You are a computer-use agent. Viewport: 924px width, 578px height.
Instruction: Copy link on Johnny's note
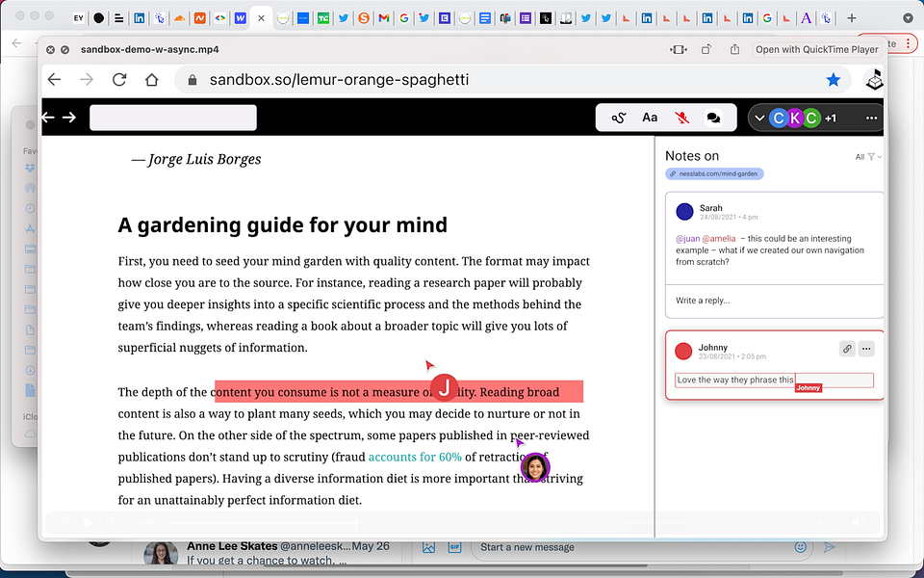[x=847, y=349]
